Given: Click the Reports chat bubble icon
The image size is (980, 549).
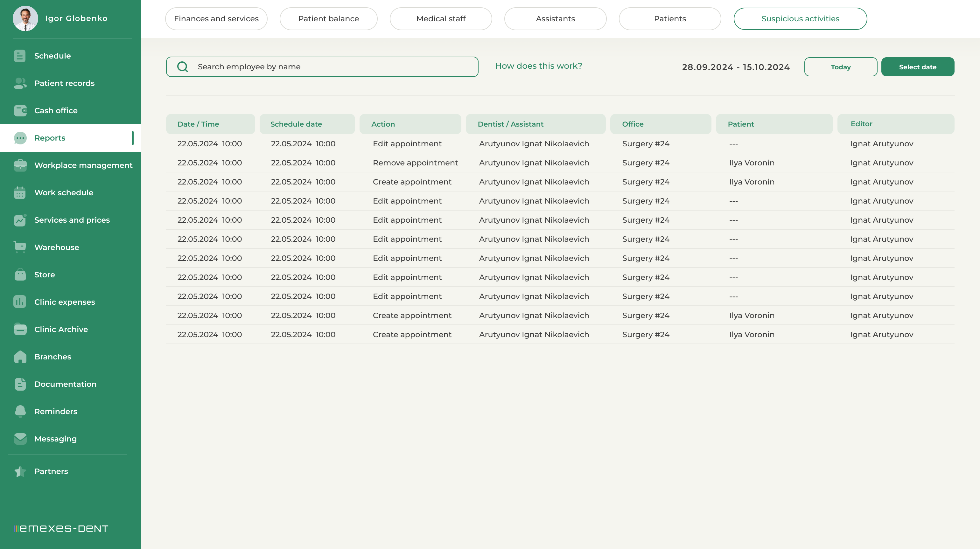Looking at the screenshot, I should coord(20,138).
